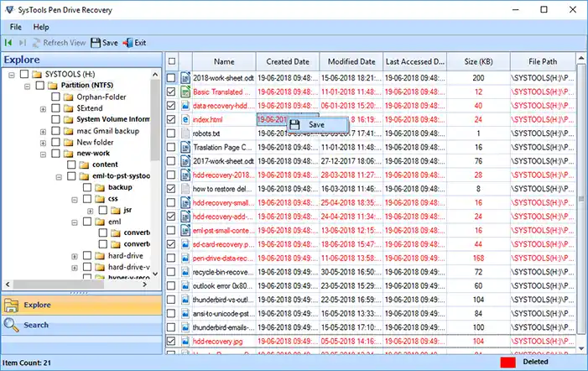Uncheck the hdd-recovery.jpg file checkbox

coord(171,342)
